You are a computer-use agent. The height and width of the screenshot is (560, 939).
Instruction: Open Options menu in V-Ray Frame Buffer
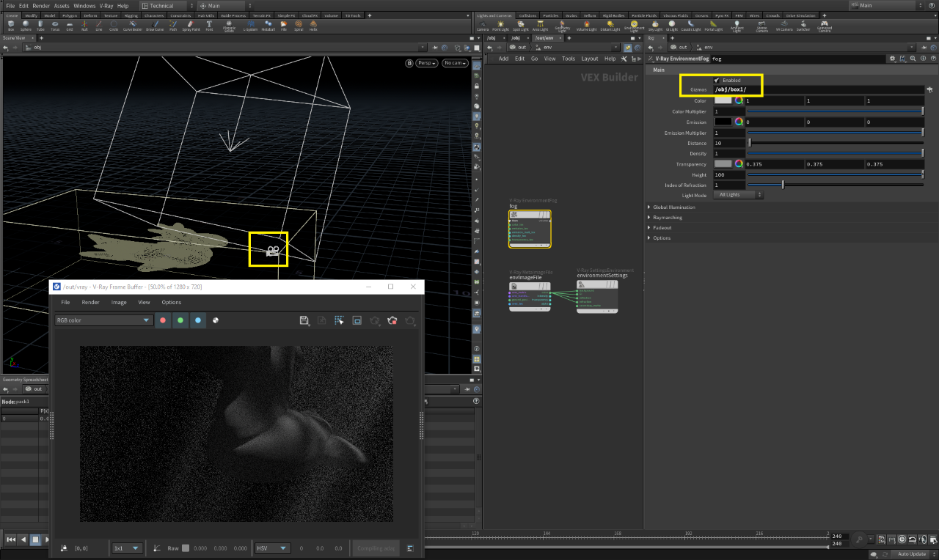point(171,302)
